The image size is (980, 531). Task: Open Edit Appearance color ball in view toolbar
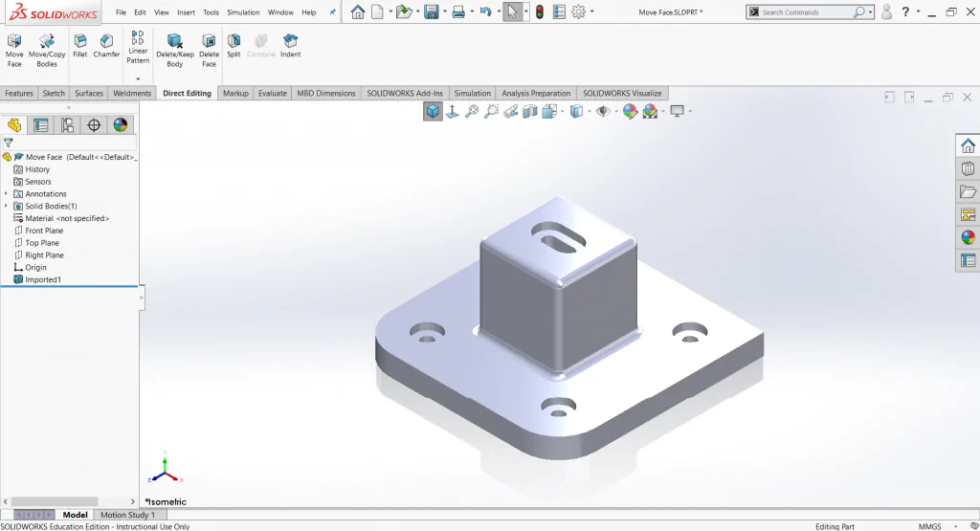point(630,112)
